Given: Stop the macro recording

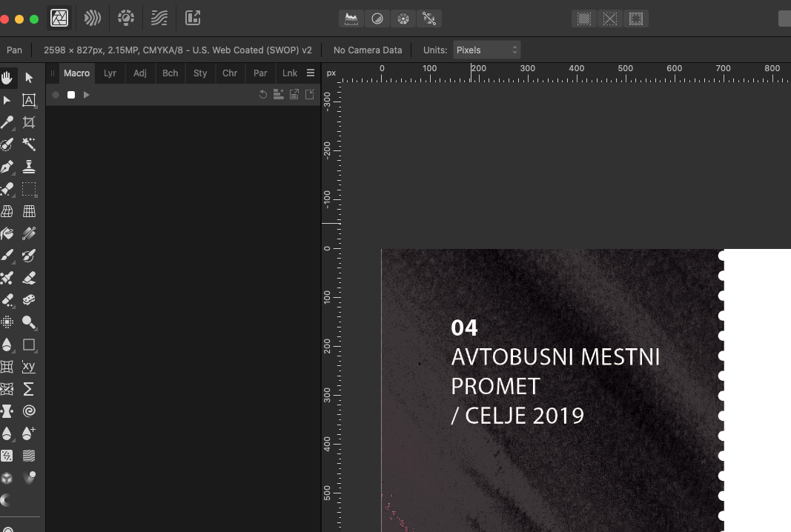Looking at the screenshot, I should pyautogui.click(x=71, y=95).
